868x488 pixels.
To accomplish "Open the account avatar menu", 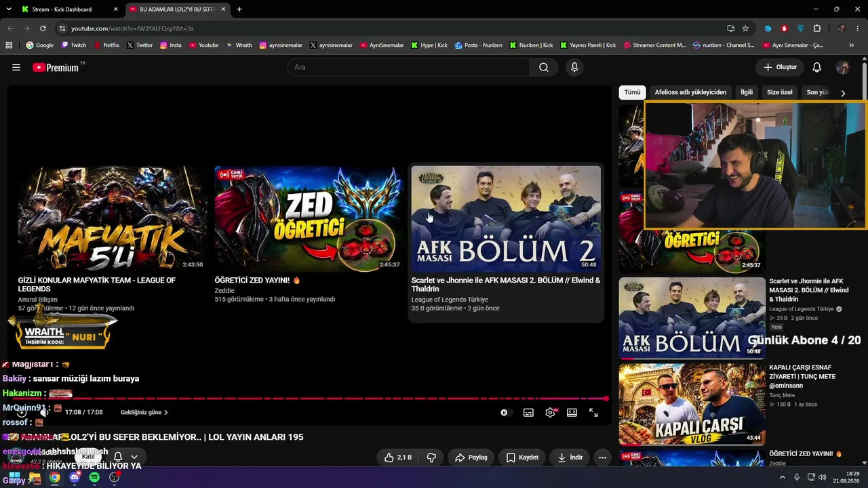I will click(843, 67).
